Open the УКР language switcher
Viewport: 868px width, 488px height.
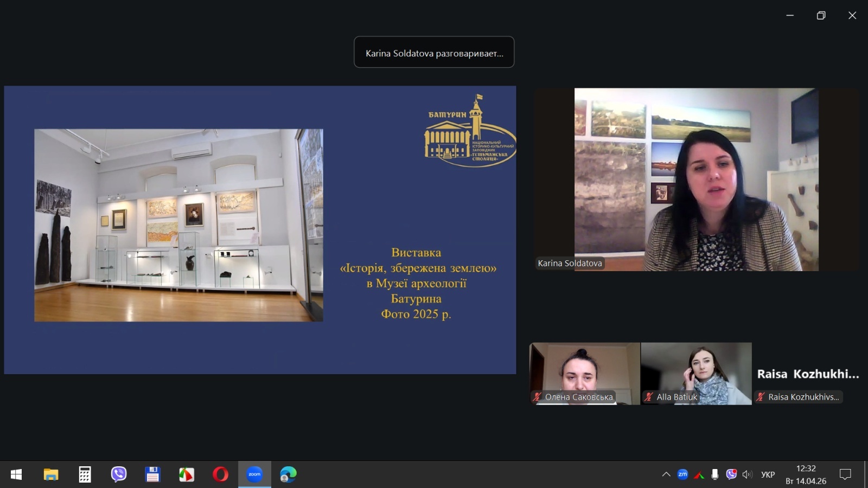768,474
